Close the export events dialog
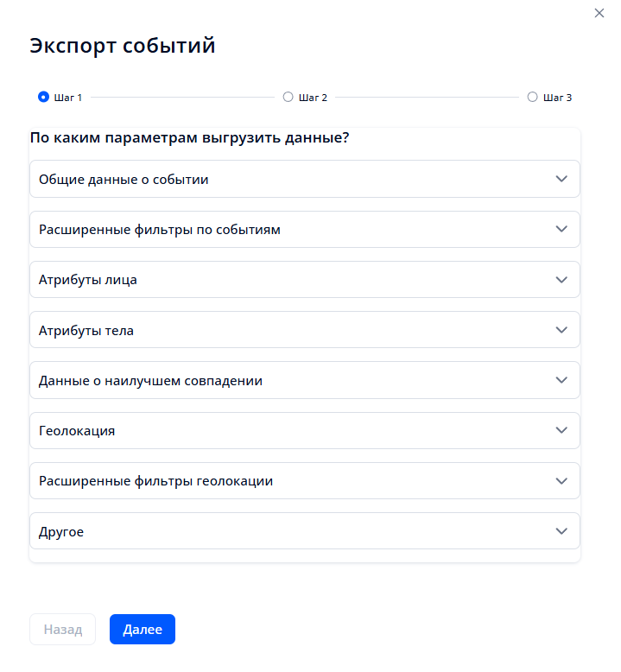The image size is (621, 672). pyautogui.click(x=599, y=13)
